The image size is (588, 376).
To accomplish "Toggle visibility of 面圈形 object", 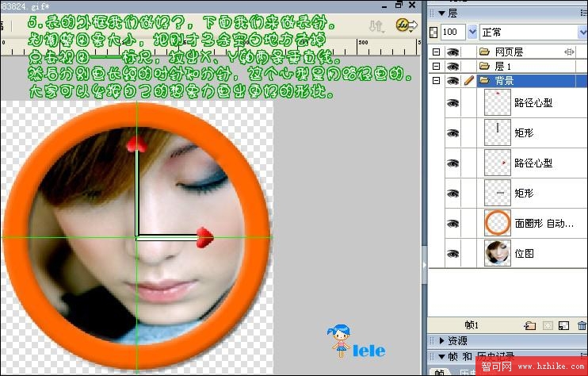I will point(452,223).
